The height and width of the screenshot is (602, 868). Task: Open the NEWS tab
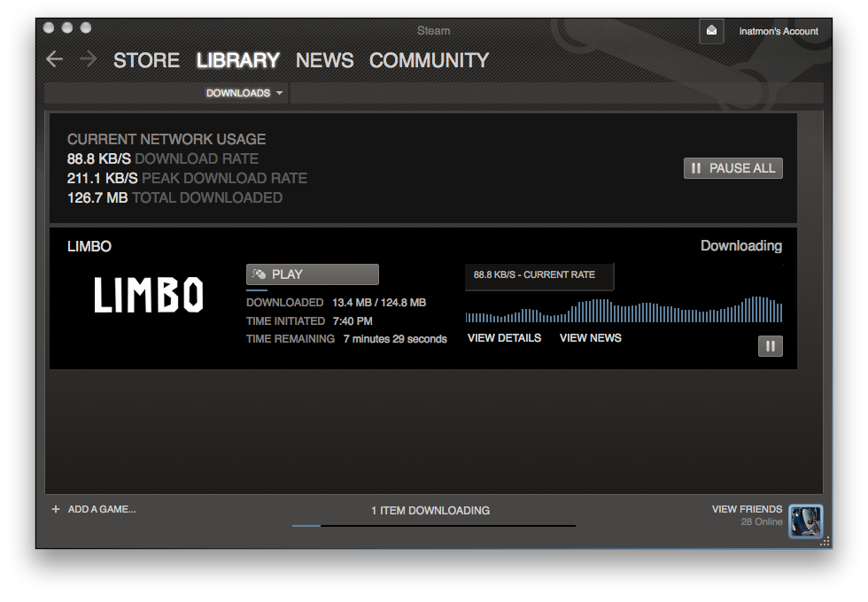click(324, 60)
